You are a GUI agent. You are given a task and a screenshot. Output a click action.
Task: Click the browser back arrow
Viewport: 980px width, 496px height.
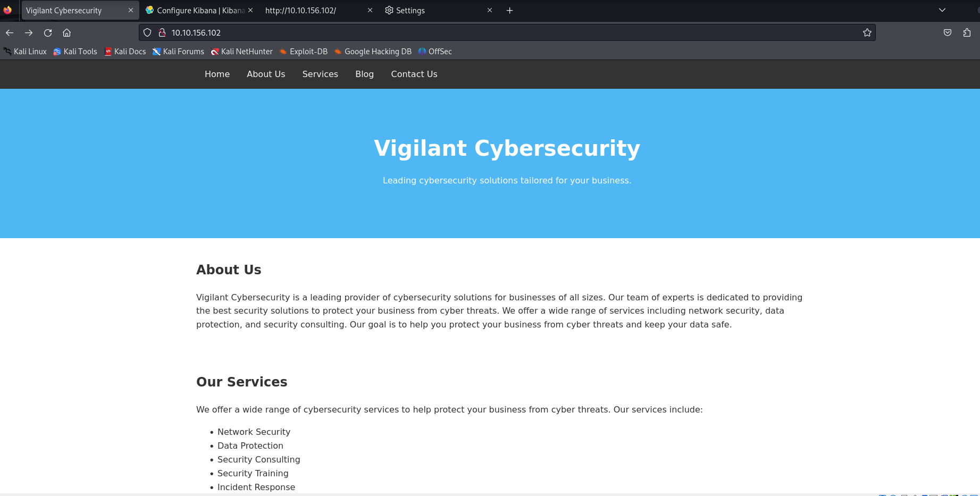coord(10,33)
